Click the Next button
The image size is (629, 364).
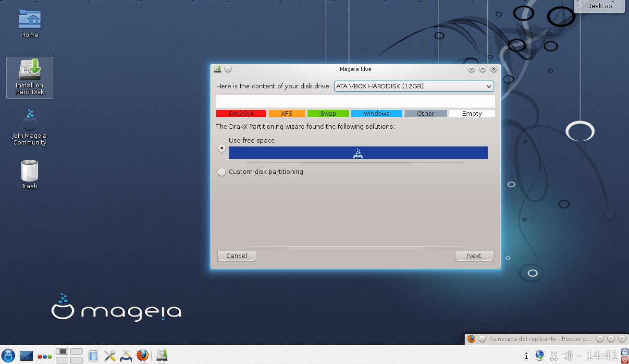(x=474, y=256)
